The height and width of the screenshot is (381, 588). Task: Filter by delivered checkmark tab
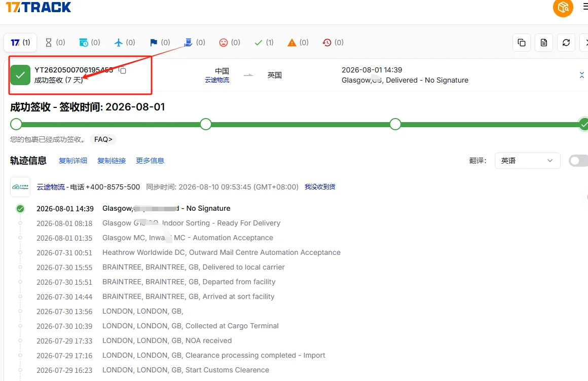tap(264, 43)
